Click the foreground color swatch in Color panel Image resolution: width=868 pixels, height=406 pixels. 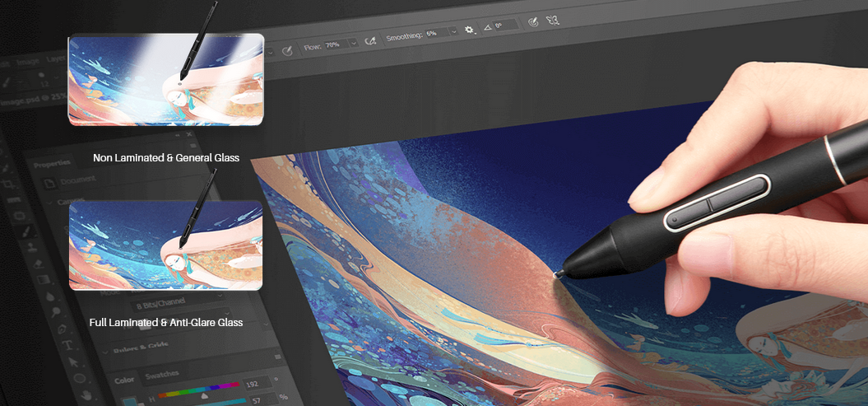click(128, 400)
